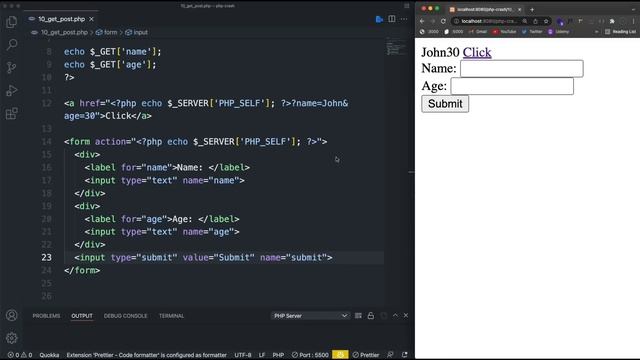Open the Udemy bookmark
Screen dimensions: 640x360
click(558, 31)
